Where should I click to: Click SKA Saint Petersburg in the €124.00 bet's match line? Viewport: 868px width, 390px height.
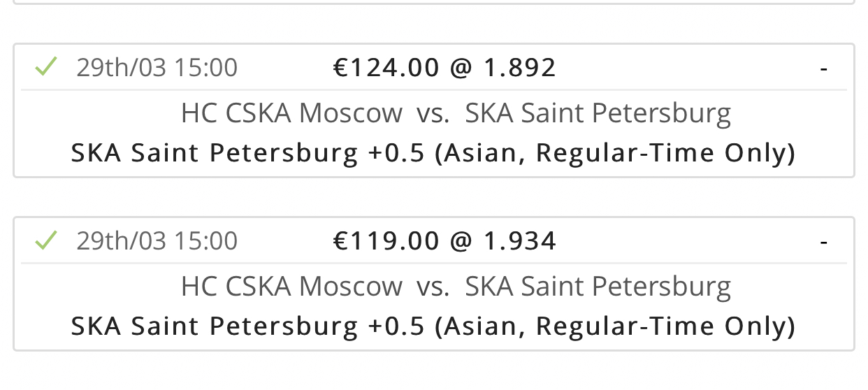pyautogui.click(x=598, y=113)
